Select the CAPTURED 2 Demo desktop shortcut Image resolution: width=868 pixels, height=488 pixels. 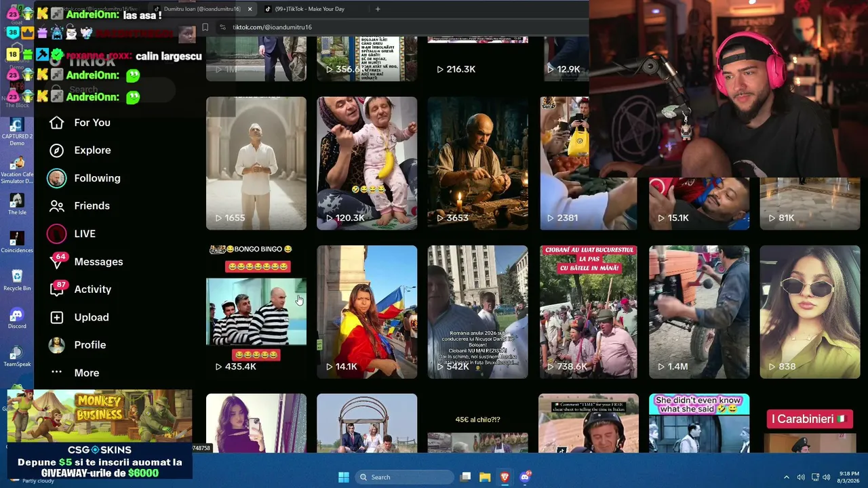coord(17,132)
